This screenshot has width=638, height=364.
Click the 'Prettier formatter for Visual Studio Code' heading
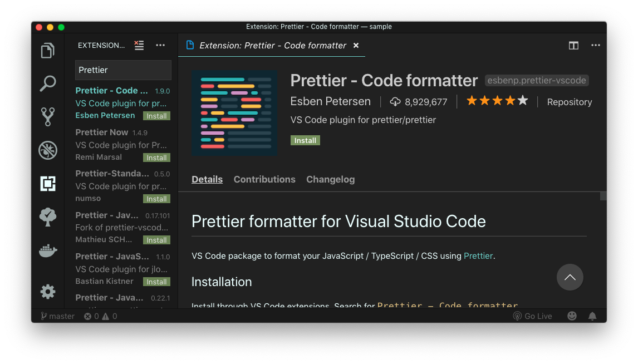coord(338,222)
